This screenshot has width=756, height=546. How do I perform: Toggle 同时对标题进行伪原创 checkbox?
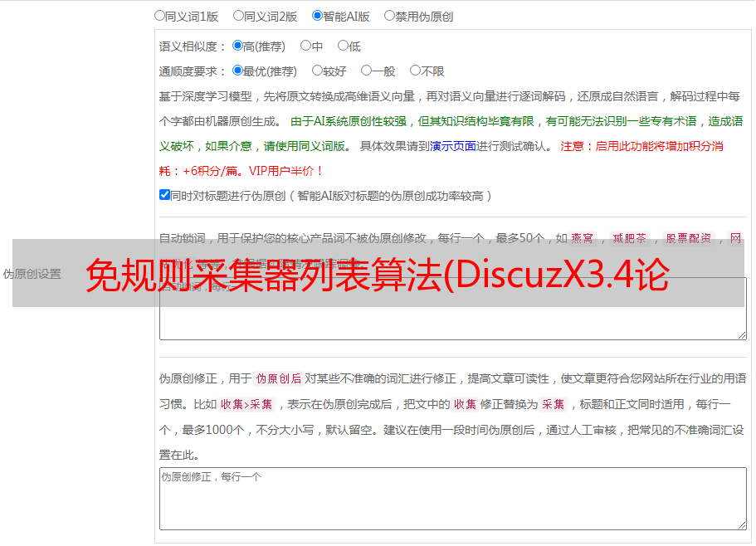(164, 195)
